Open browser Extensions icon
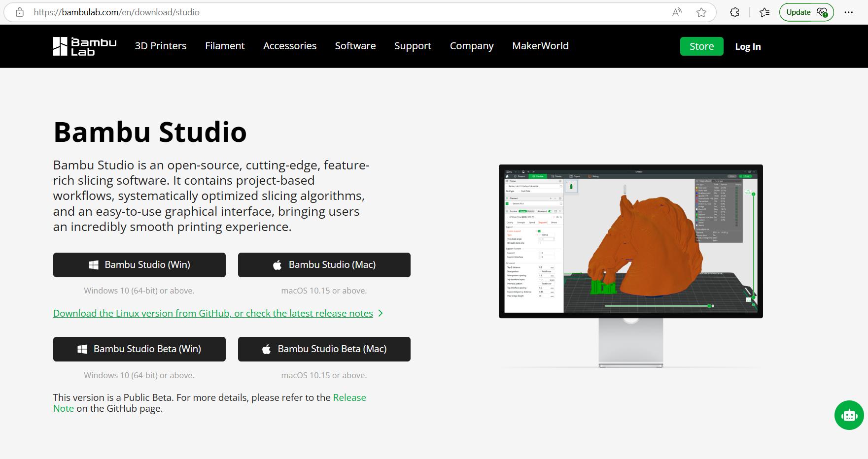Image resolution: width=868 pixels, height=459 pixels. point(734,12)
